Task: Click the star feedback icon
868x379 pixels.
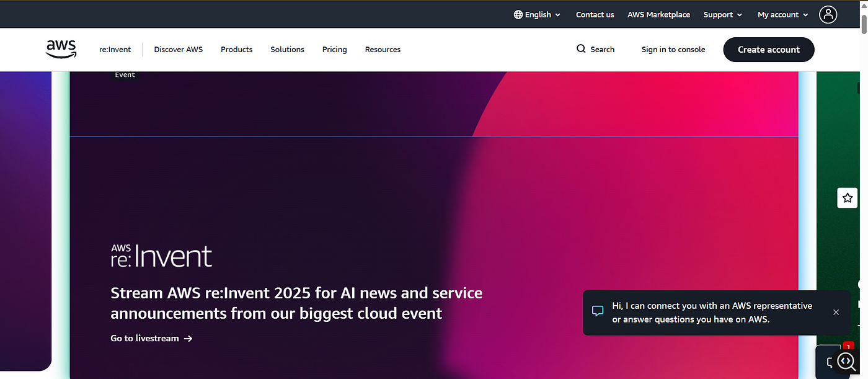Action: [848, 198]
